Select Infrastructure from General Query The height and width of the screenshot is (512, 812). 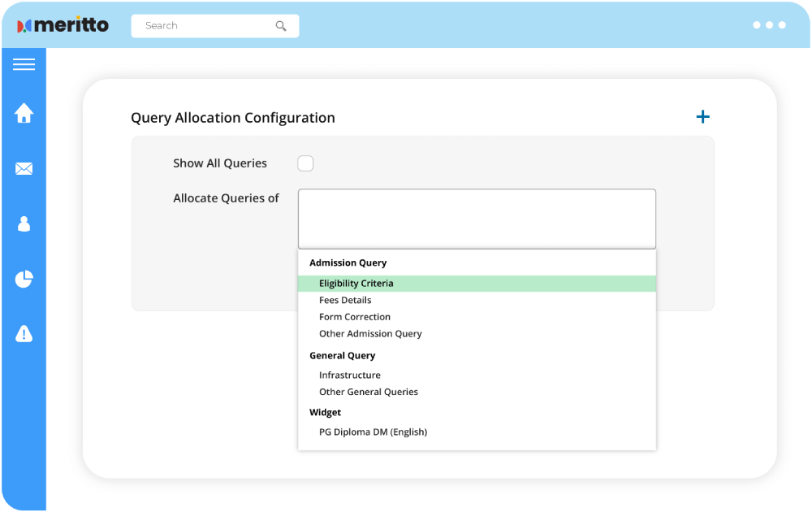coord(349,375)
